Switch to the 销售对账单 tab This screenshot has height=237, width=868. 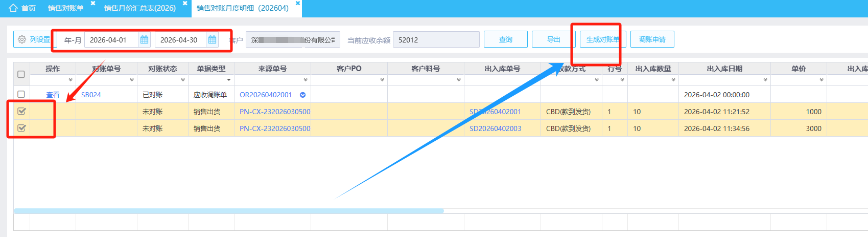pyautogui.click(x=65, y=8)
